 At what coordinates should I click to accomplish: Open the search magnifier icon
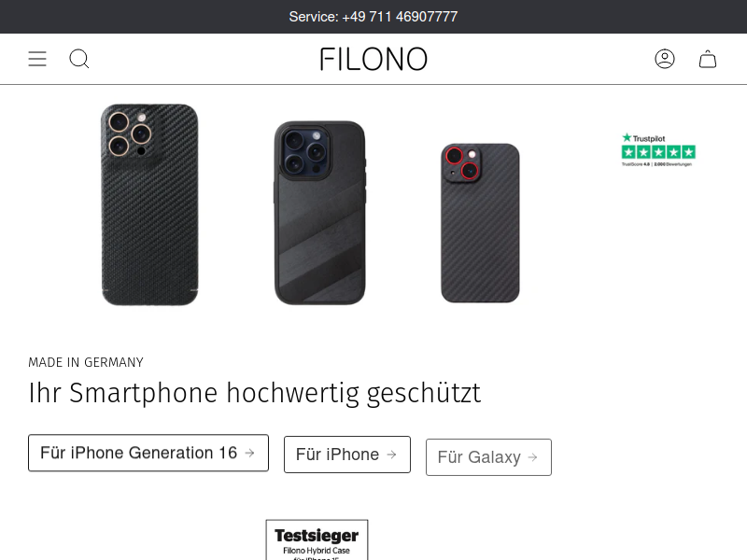[x=79, y=59]
